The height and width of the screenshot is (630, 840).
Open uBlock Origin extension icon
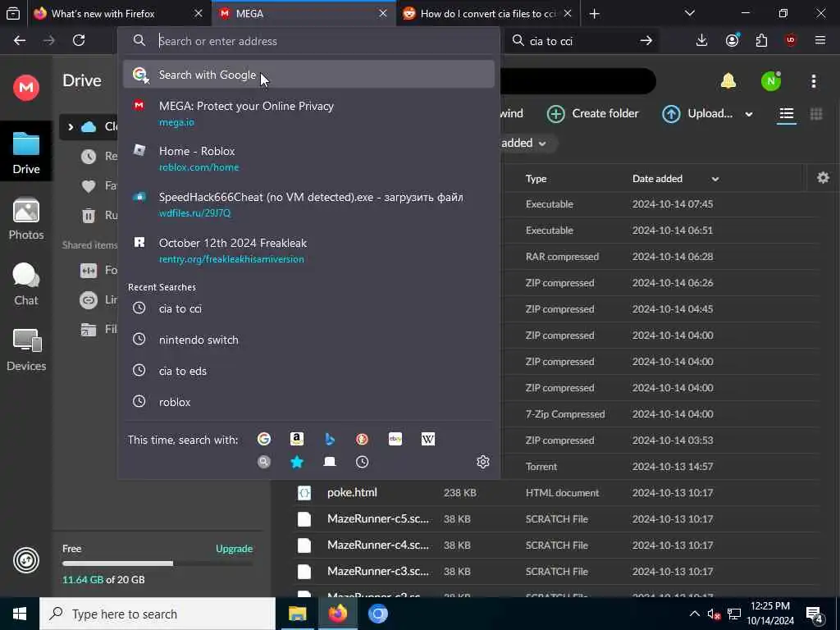click(x=791, y=40)
